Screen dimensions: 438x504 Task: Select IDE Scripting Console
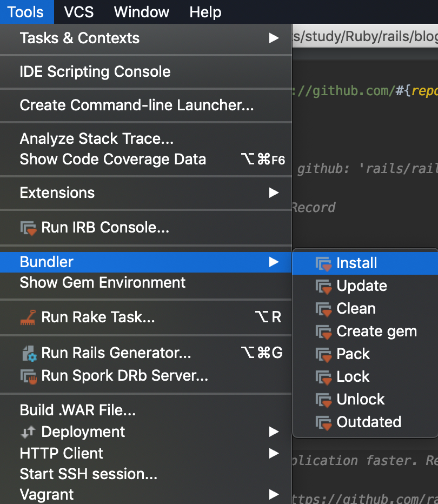[x=95, y=71]
